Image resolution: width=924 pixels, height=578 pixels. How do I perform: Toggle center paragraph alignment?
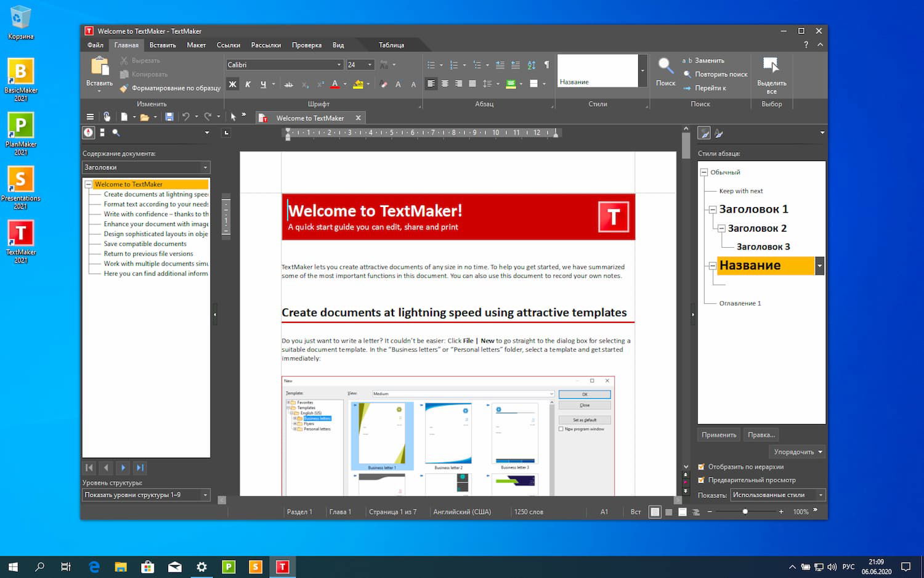pyautogui.click(x=445, y=84)
